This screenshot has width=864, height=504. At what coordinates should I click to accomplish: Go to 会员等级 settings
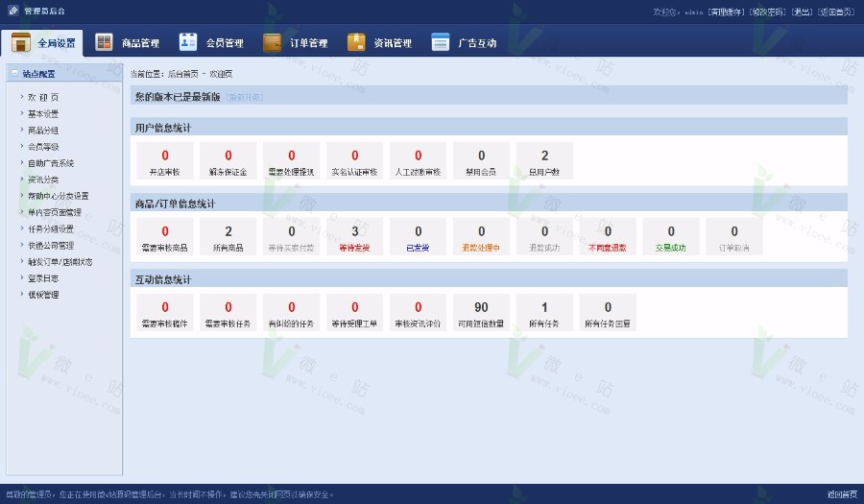(x=43, y=147)
